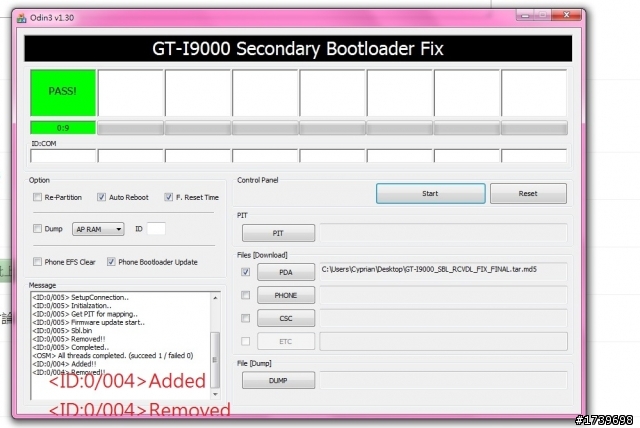The height and width of the screenshot is (428, 640).
Task: Click the GT-I9000 Secondary Bootloader Fix banner
Action: [x=298, y=49]
